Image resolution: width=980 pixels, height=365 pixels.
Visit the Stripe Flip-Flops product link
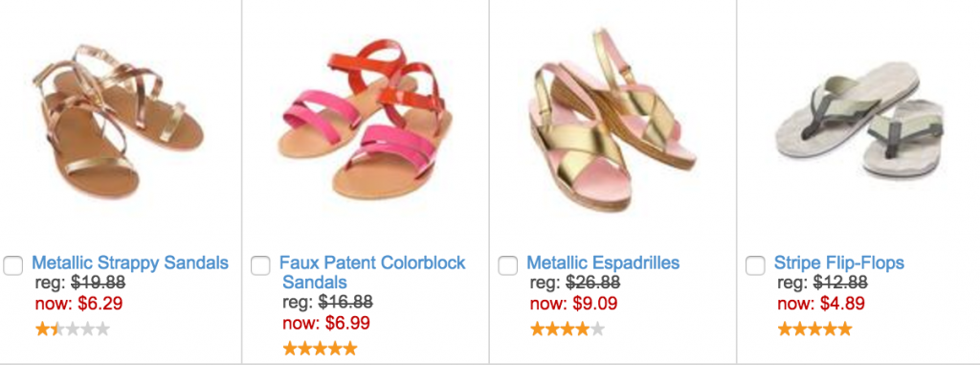pos(839,262)
